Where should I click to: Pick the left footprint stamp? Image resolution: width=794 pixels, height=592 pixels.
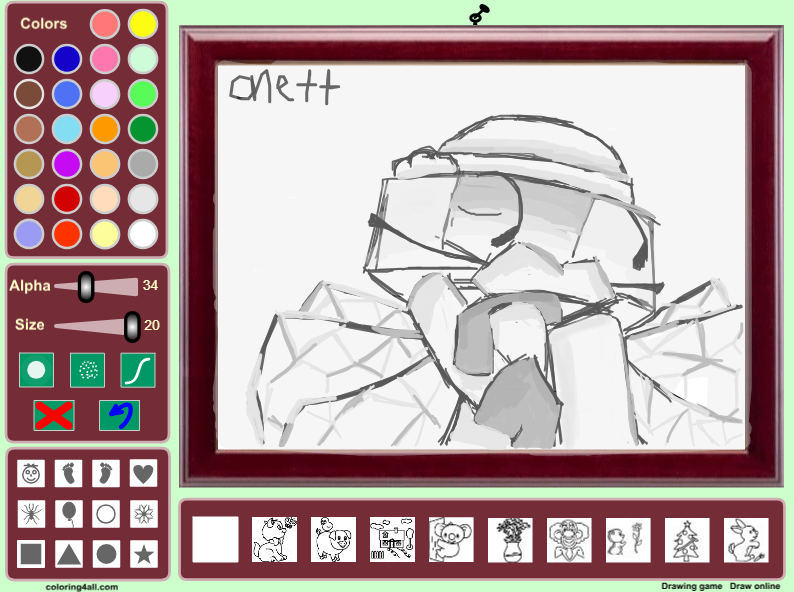(68, 473)
